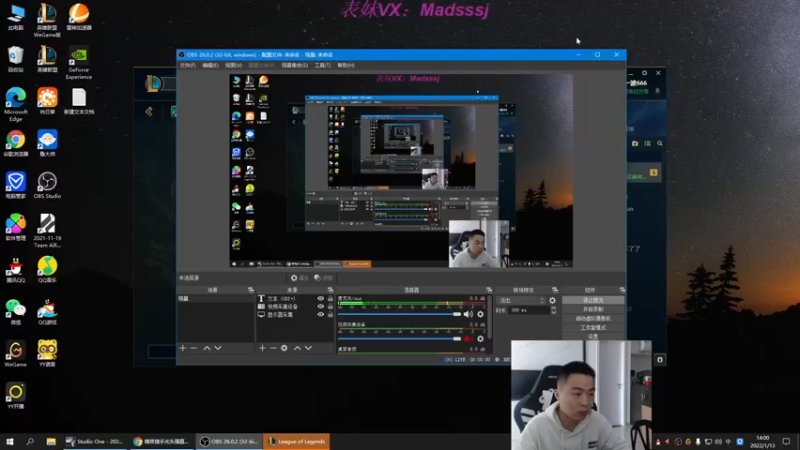Click 停止推流 stop streaming button

(x=593, y=300)
